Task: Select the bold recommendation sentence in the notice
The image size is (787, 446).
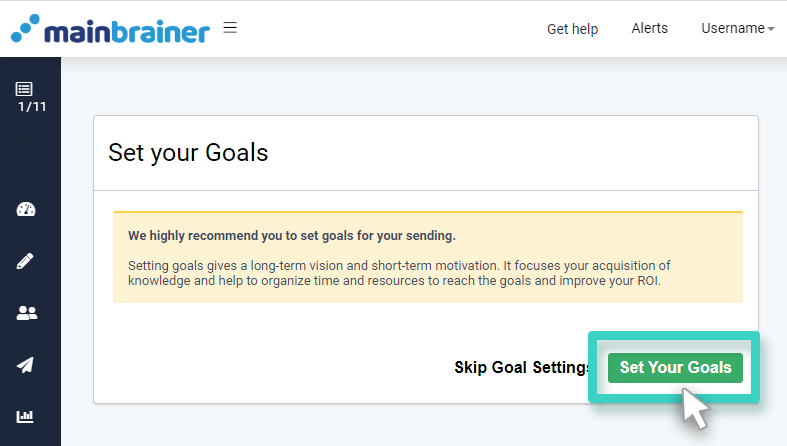Action: click(291, 237)
